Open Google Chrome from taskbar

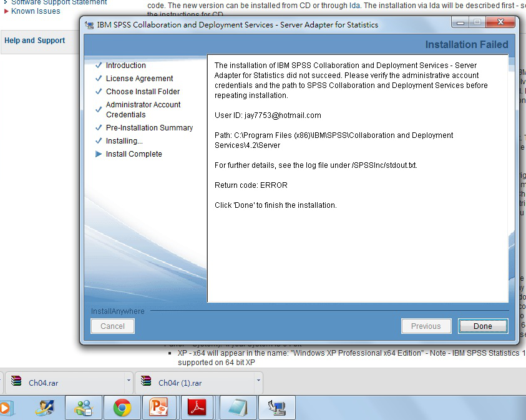122,408
